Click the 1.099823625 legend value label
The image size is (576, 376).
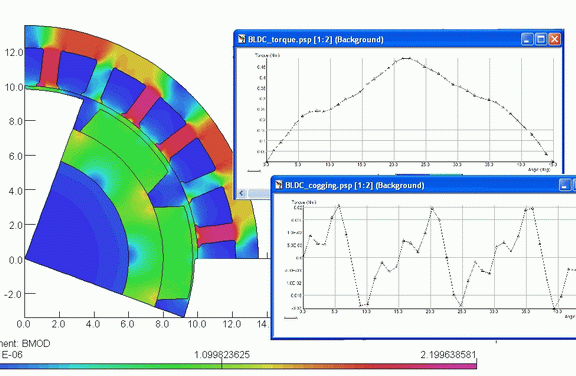222,355
